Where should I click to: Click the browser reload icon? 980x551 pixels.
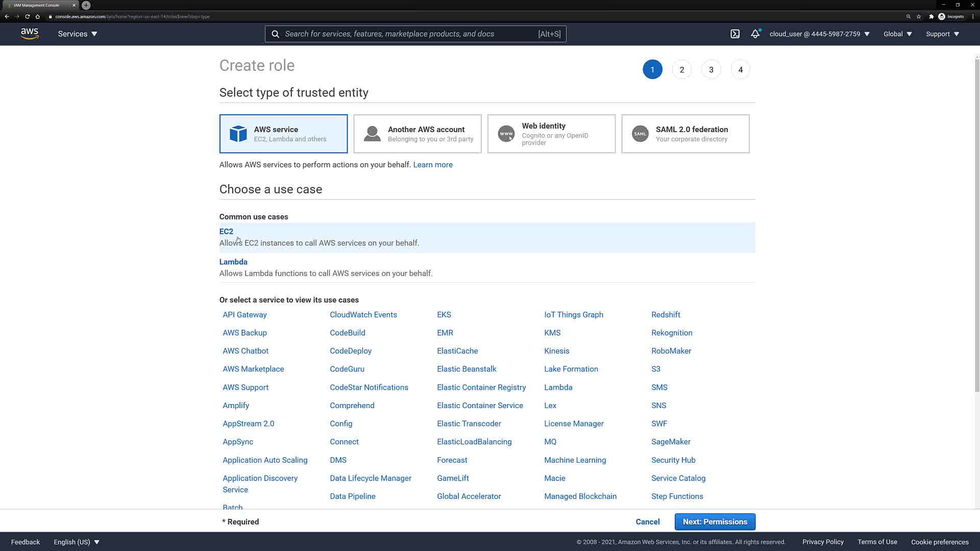(28, 16)
